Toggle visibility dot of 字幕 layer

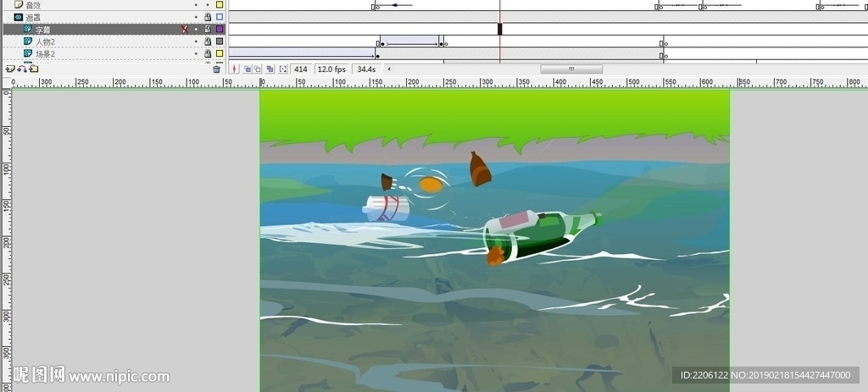pyautogui.click(x=196, y=30)
